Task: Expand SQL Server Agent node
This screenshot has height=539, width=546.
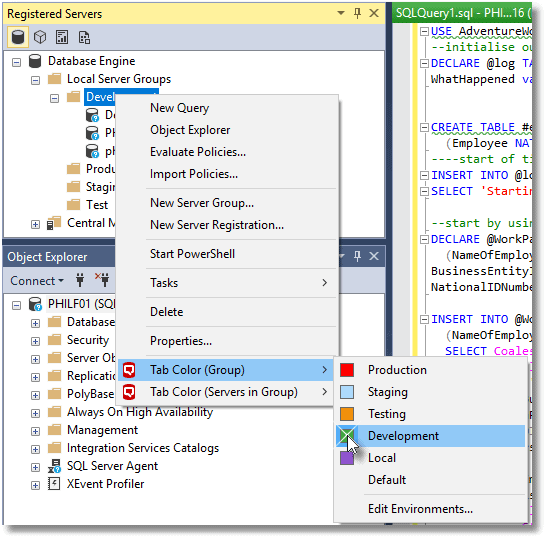Action: (x=35, y=467)
